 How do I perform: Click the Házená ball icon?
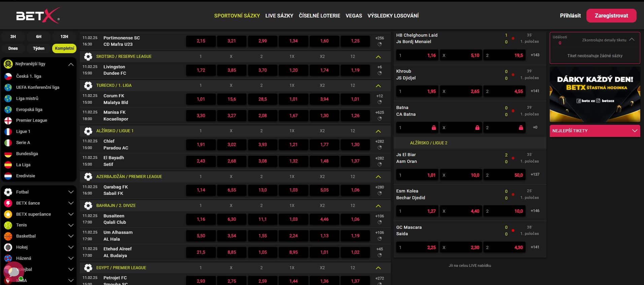pos(8,258)
